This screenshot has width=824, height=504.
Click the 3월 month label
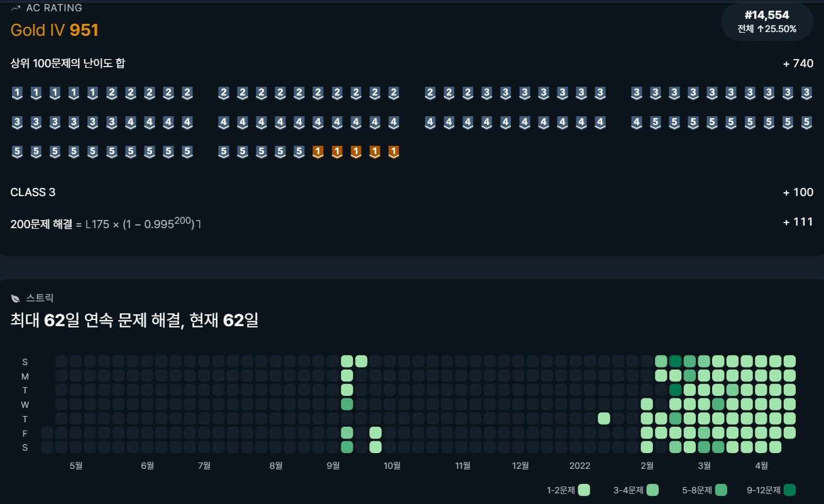[x=705, y=466]
